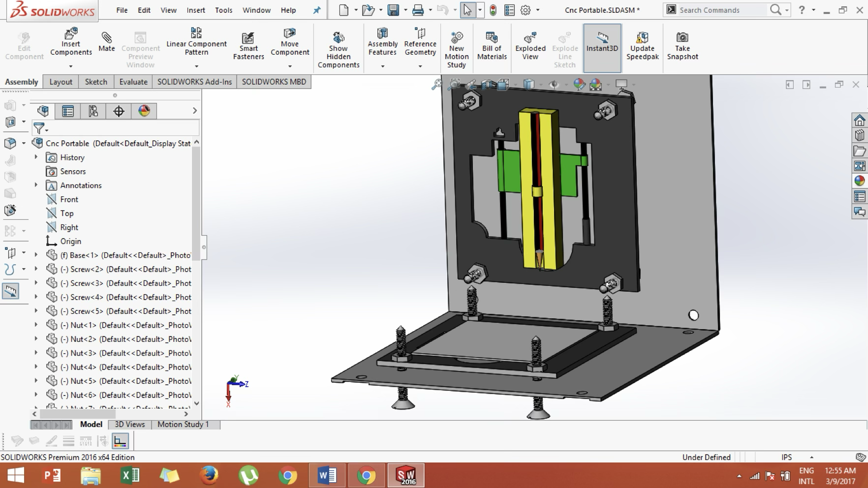
Task: Open the Tools menu
Action: [x=223, y=10]
